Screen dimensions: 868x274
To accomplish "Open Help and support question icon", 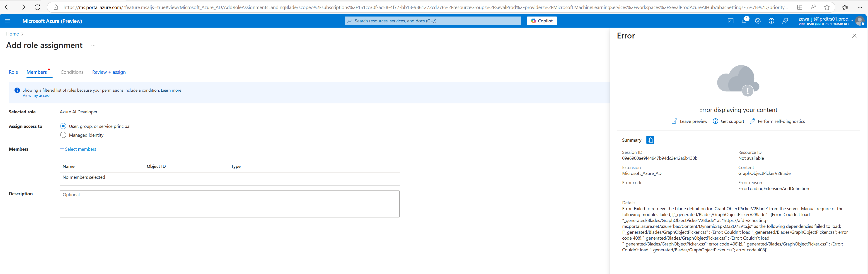I will [771, 21].
